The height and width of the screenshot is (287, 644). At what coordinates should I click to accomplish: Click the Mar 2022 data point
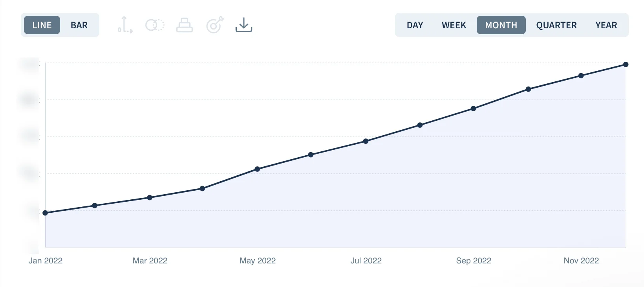tap(150, 197)
